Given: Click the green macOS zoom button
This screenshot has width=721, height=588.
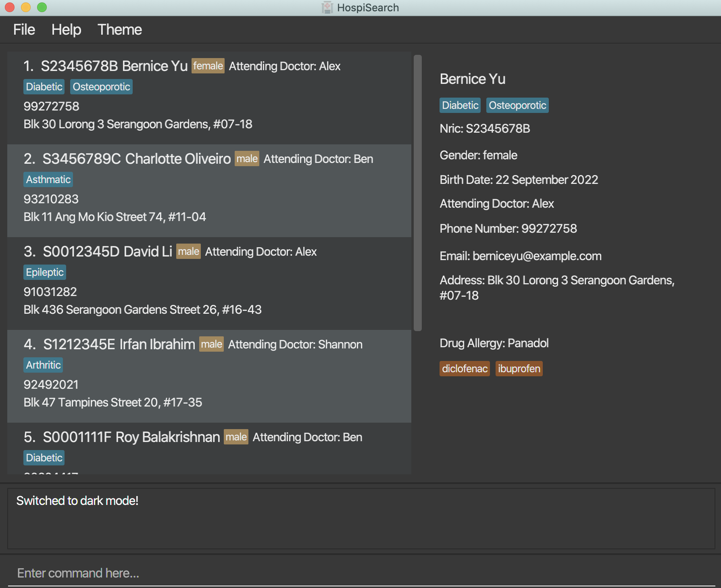Looking at the screenshot, I should [42, 7].
